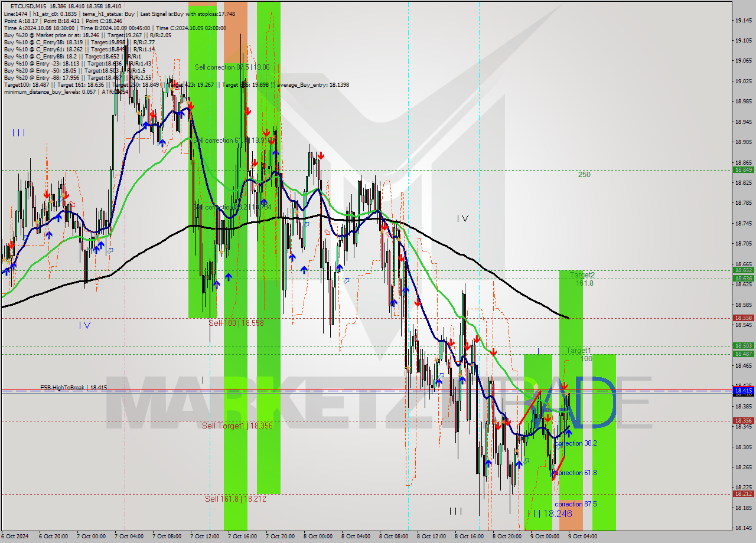Click the green 18.487 price tag

pos(743,354)
